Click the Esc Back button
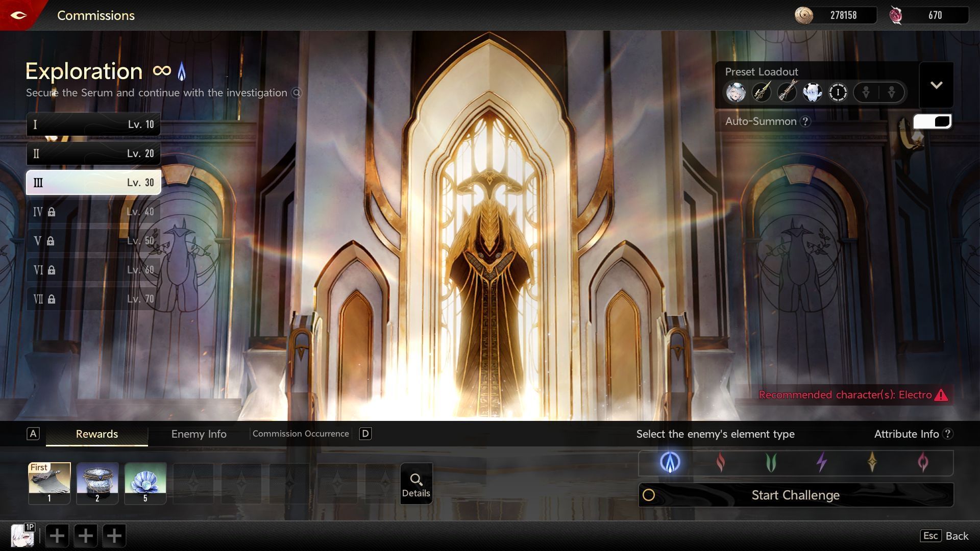 pos(943,536)
